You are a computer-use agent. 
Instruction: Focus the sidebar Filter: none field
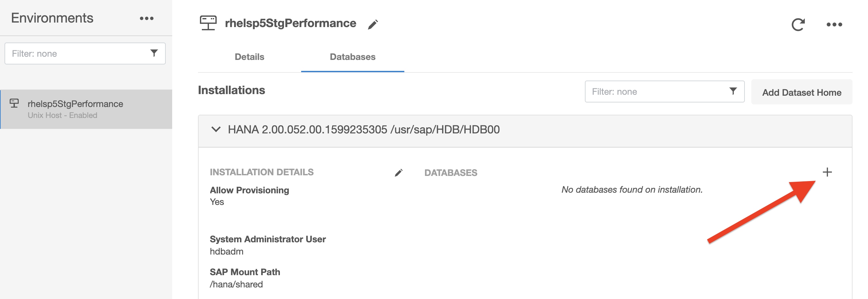pos(77,53)
